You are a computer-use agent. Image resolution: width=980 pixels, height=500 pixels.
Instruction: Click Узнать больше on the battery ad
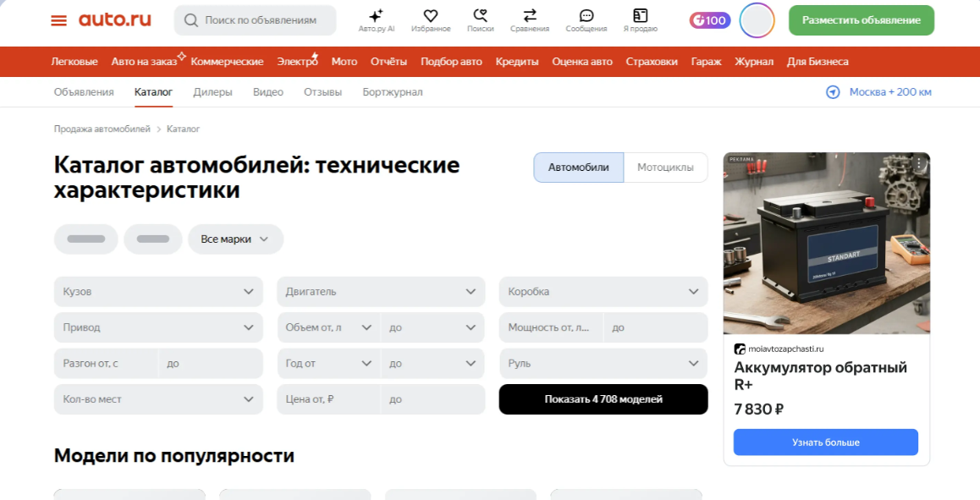pyautogui.click(x=825, y=442)
